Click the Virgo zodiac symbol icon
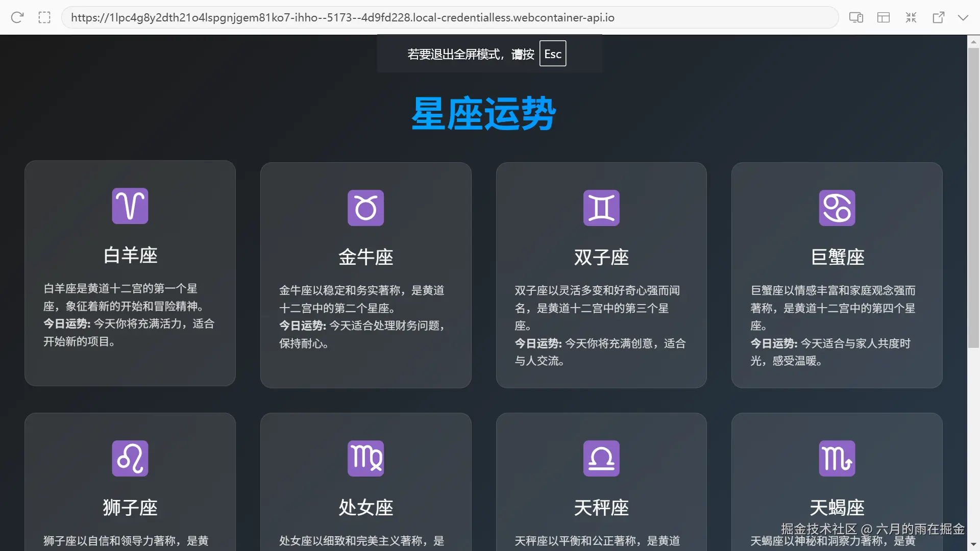The image size is (980, 551). coord(365,458)
